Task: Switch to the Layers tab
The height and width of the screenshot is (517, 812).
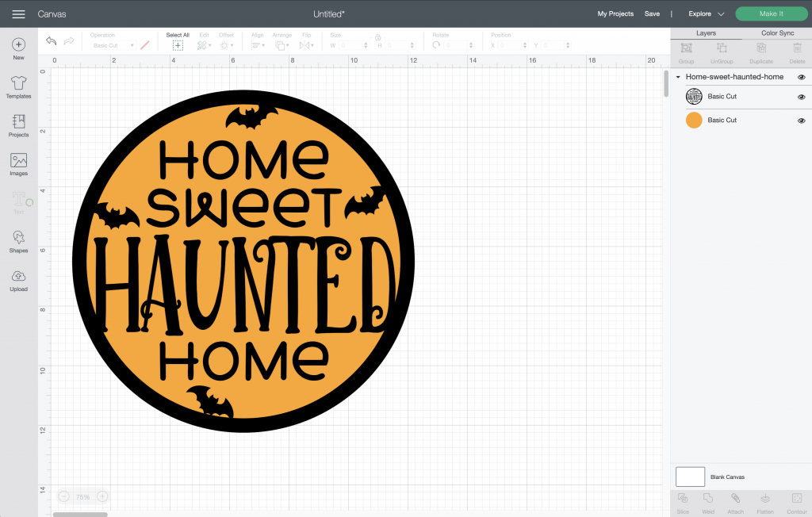Action: click(706, 33)
